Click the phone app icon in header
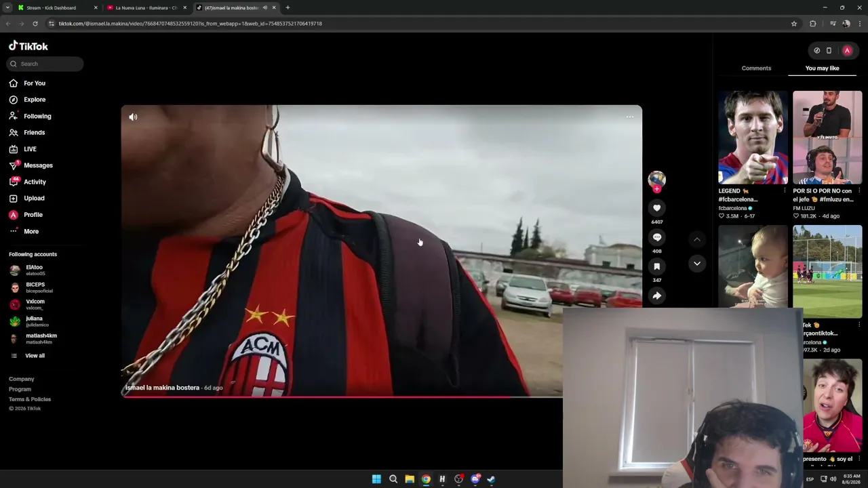The height and width of the screenshot is (488, 868). click(829, 50)
